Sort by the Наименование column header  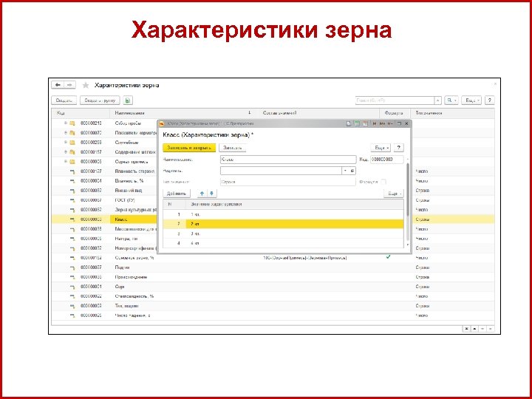pyautogui.click(x=185, y=113)
